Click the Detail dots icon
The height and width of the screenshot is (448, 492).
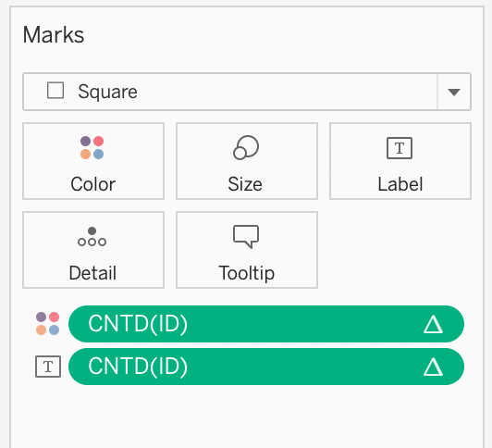[x=92, y=237]
